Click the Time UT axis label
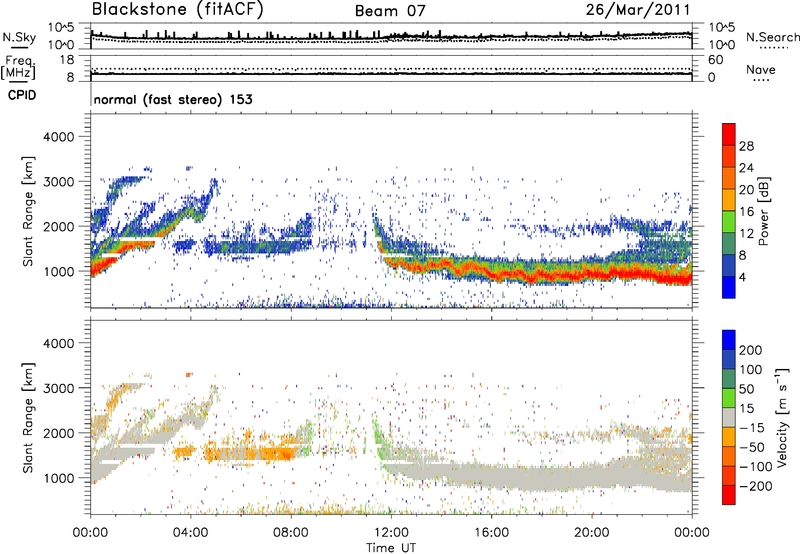 391,547
